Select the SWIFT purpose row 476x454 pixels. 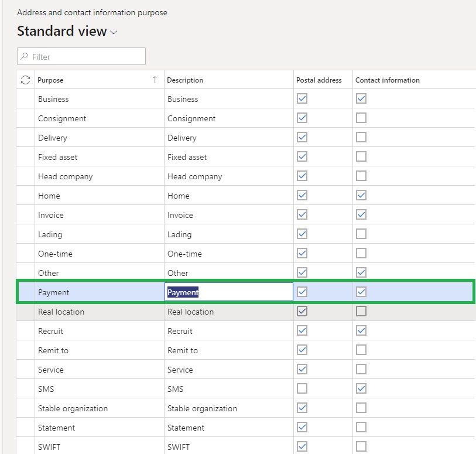49,447
